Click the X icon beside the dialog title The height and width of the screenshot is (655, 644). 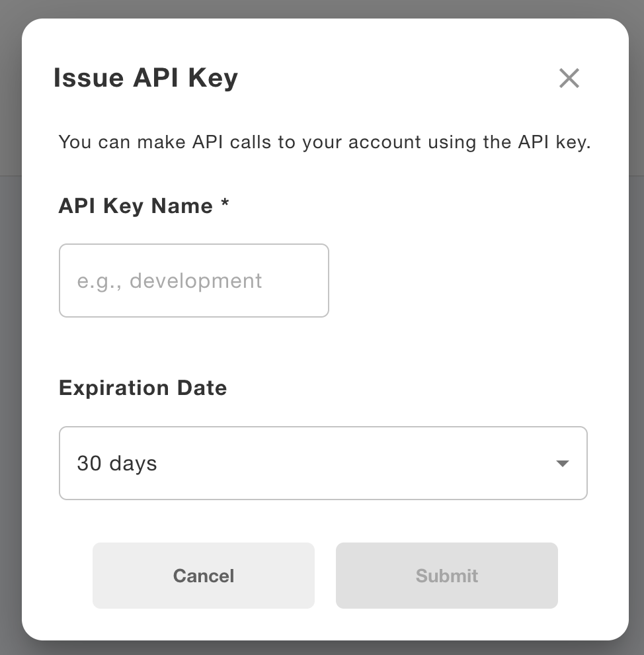tap(569, 78)
